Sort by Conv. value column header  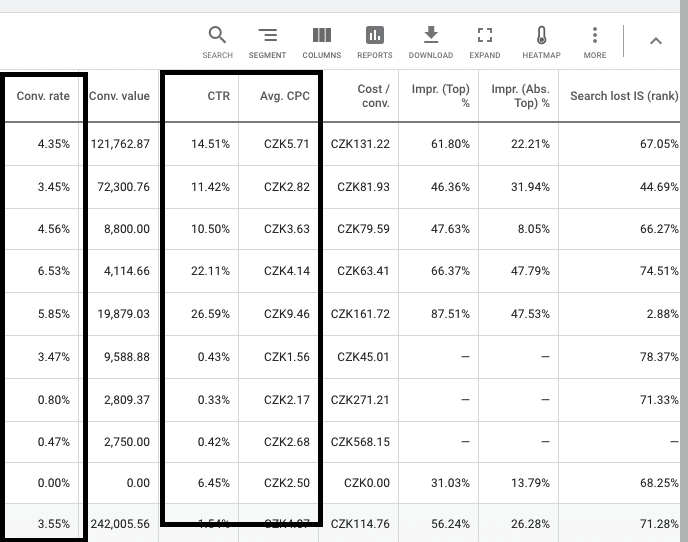click(x=119, y=96)
